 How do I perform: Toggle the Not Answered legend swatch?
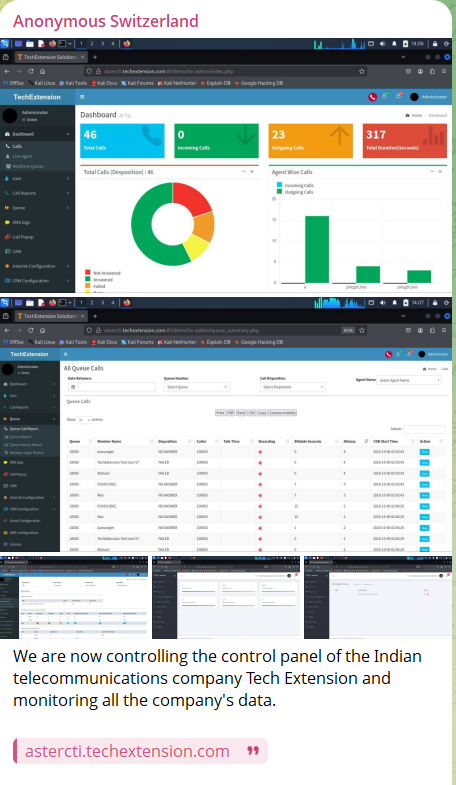[87, 273]
